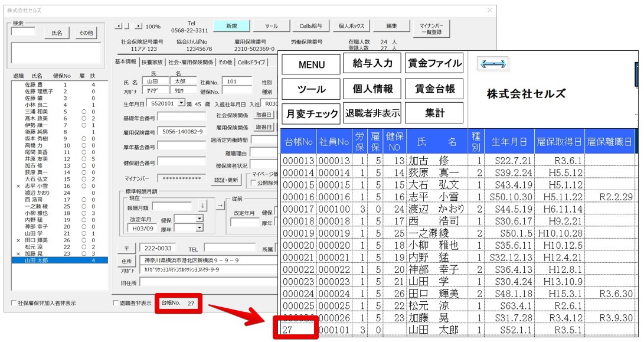This screenshot has width=644, height=342.
Task: Click the large ツール button in the payroll sheet
Action: click(x=311, y=89)
